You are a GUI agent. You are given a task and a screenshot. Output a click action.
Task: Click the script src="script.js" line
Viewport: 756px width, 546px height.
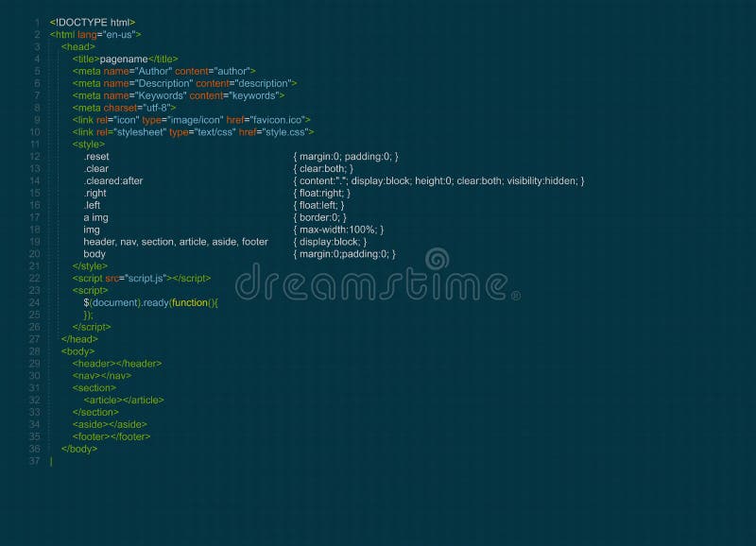click(142, 279)
